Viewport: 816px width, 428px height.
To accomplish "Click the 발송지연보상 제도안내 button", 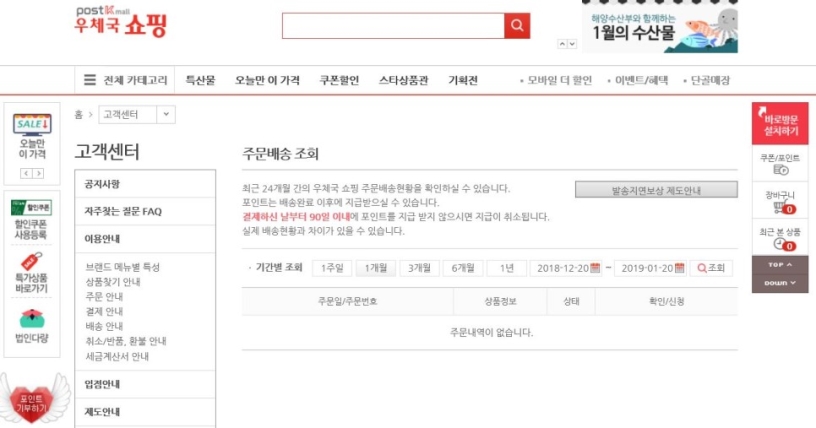I will coord(655,189).
